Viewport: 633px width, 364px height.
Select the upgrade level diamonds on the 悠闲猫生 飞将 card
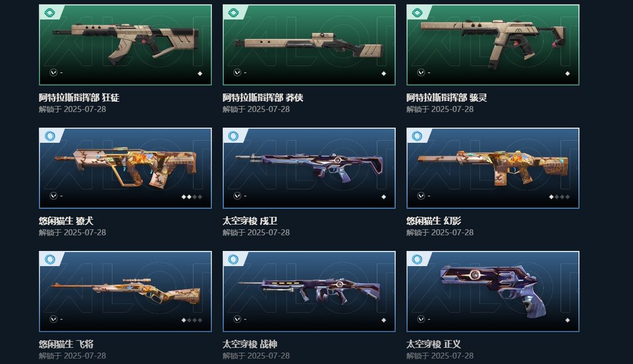coord(192,320)
